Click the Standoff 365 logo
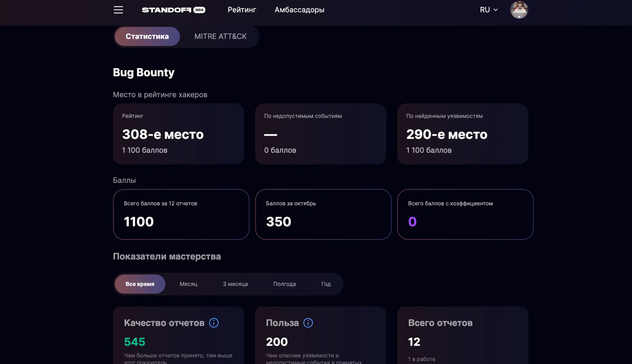This screenshot has width=632, height=364. [x=174, y=10]
